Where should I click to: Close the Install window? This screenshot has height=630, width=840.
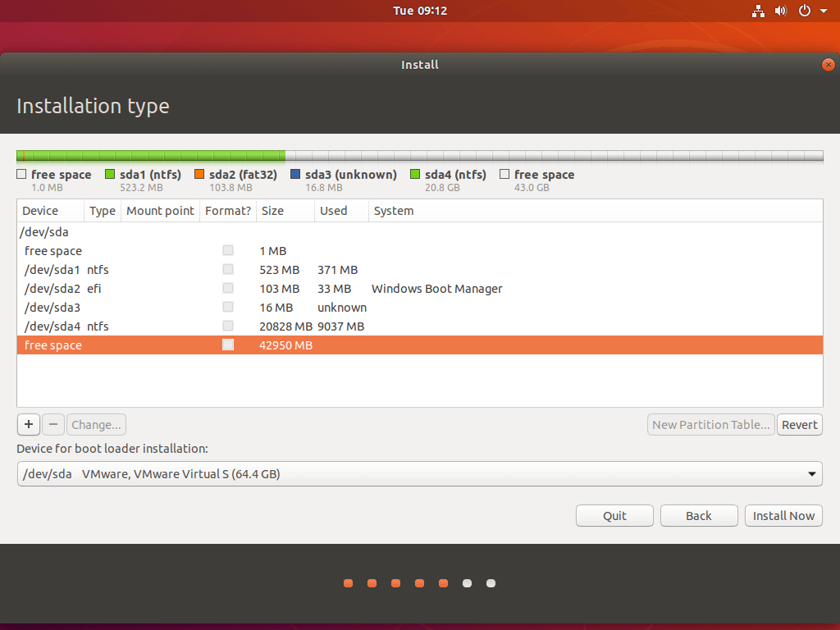pos(829,65)
